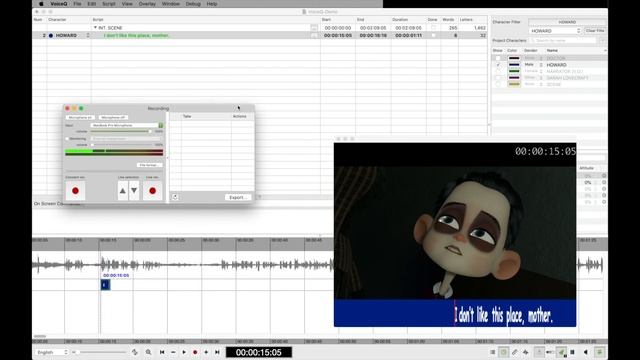Open the Edit menu

(x=91, y=4)
